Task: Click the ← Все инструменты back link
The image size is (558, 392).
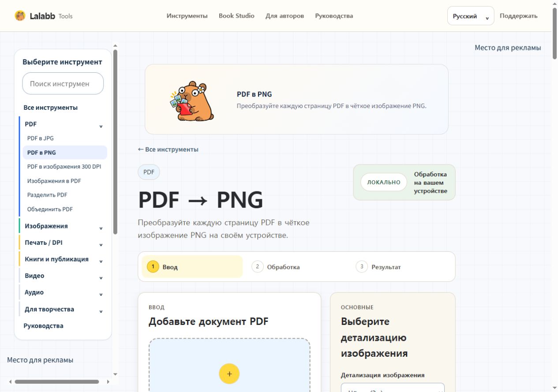Action: click(168, 149)
